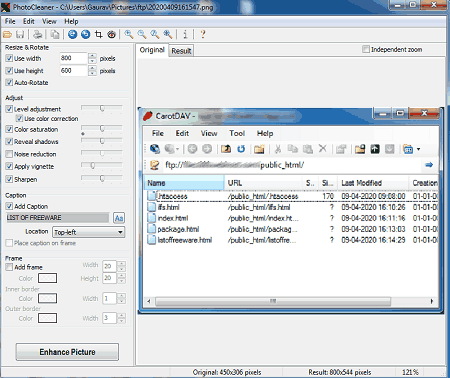Select the Crop tool

click(99, 34)
